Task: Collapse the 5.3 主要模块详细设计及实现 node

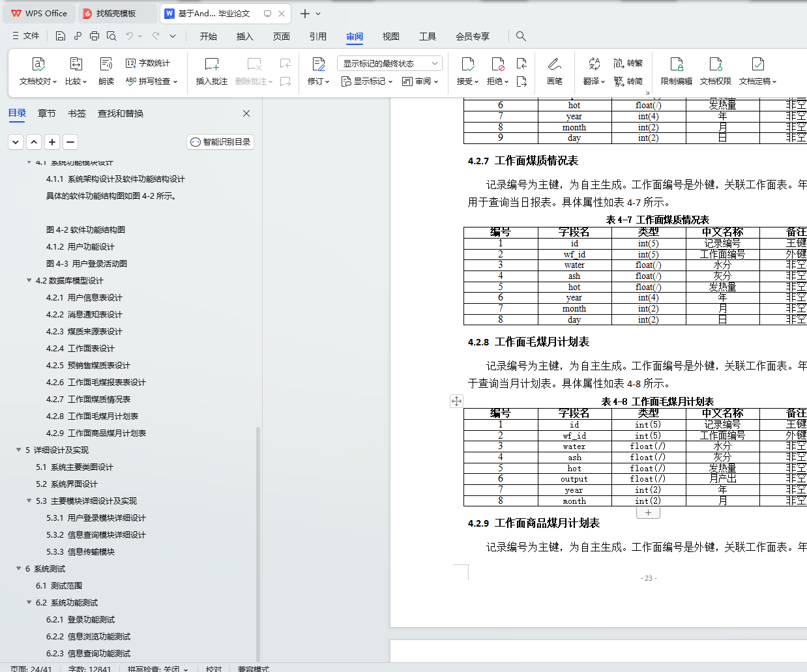Action: [x=29, y=501]
